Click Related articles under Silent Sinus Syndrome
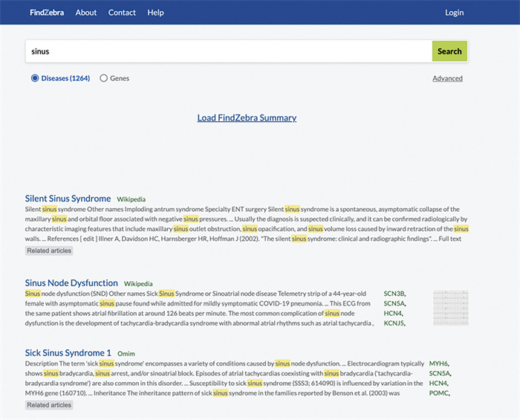520x420 pixels. pyautogui.click(x=49, y=251)
